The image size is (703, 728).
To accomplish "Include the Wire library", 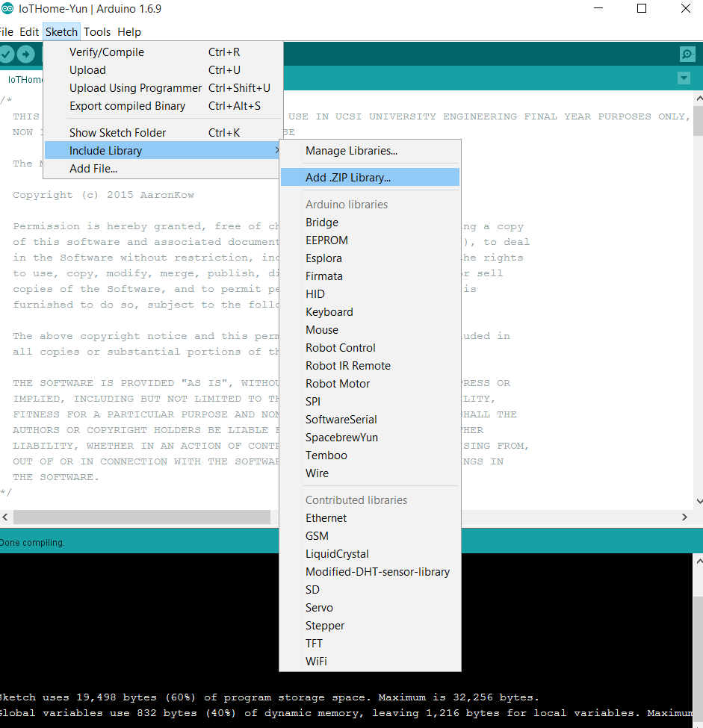I will click(370, 473).
